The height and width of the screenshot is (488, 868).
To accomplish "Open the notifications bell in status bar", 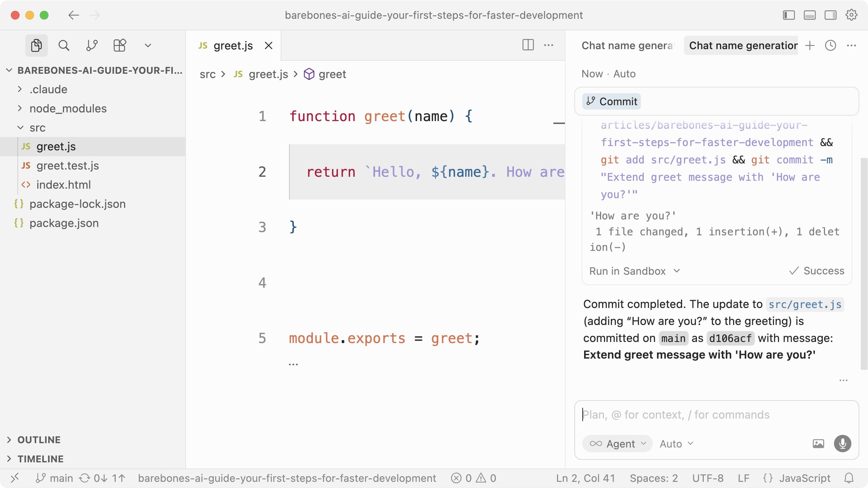I will [849, 478].
